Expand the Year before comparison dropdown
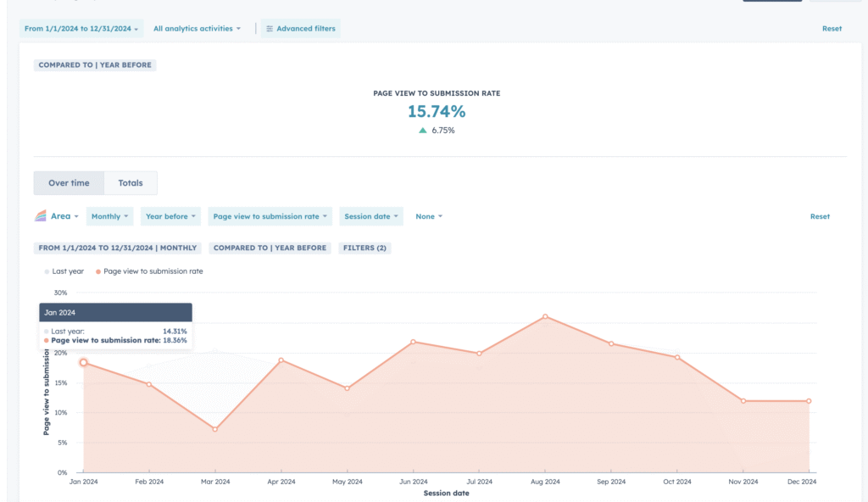Image resolution: width=868 pixels, height=502 pixels. pos(170,216)
